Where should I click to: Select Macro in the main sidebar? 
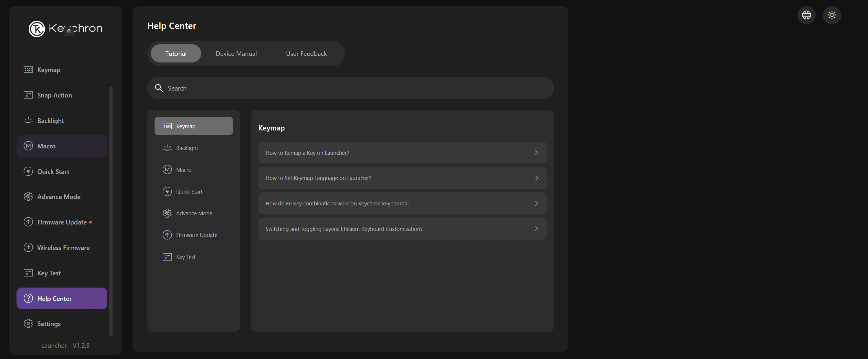tap(46, 146)
